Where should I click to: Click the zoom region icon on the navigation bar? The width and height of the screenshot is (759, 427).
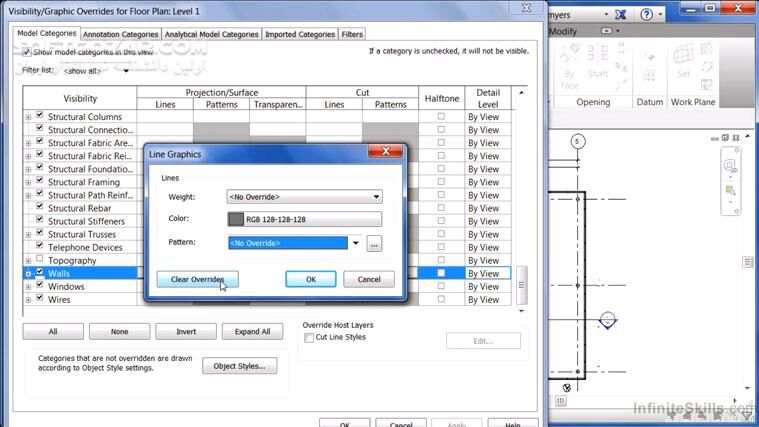coord(732,190)
